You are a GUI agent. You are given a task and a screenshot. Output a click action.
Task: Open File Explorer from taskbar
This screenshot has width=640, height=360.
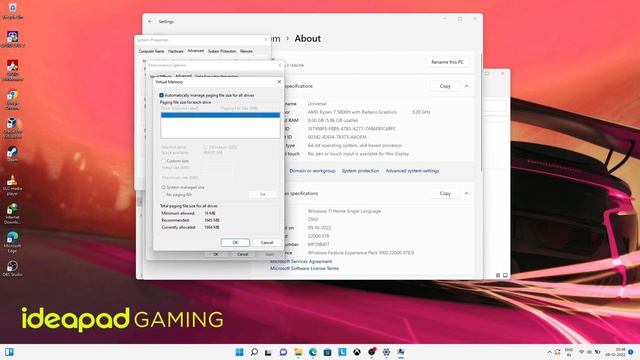[298, 352]
